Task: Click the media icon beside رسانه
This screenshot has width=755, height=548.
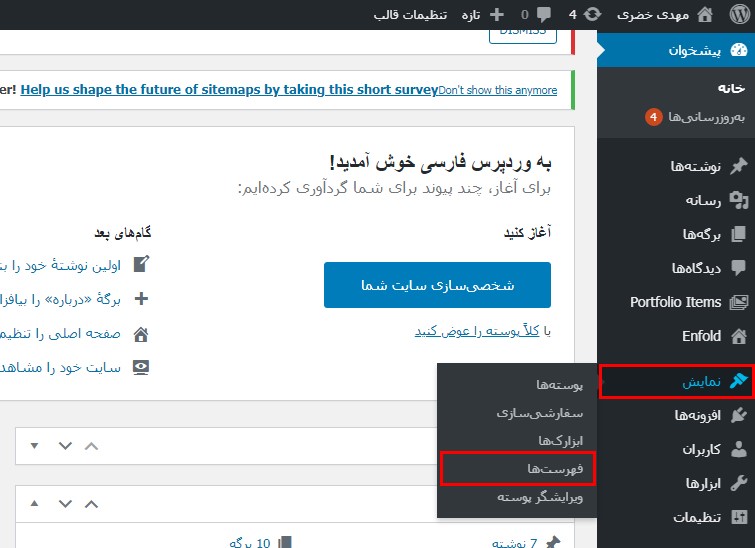Action: pyautogui.click(x=739, y=200)
